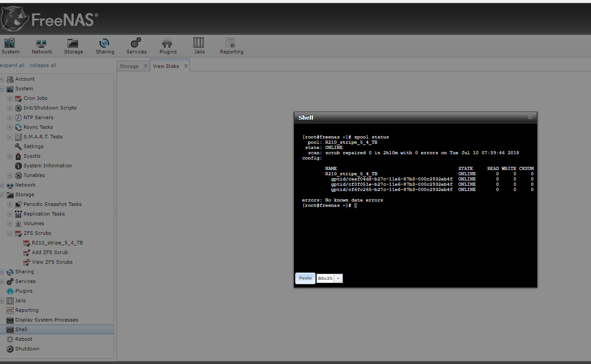Click the Sharing toolbar icon

pos(105,46)
